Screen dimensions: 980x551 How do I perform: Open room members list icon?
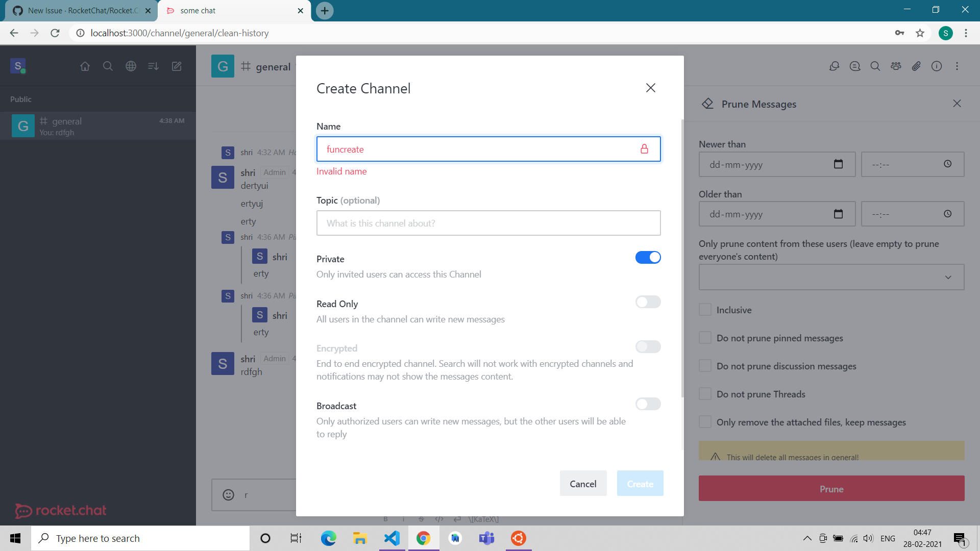tap(896, 66)
